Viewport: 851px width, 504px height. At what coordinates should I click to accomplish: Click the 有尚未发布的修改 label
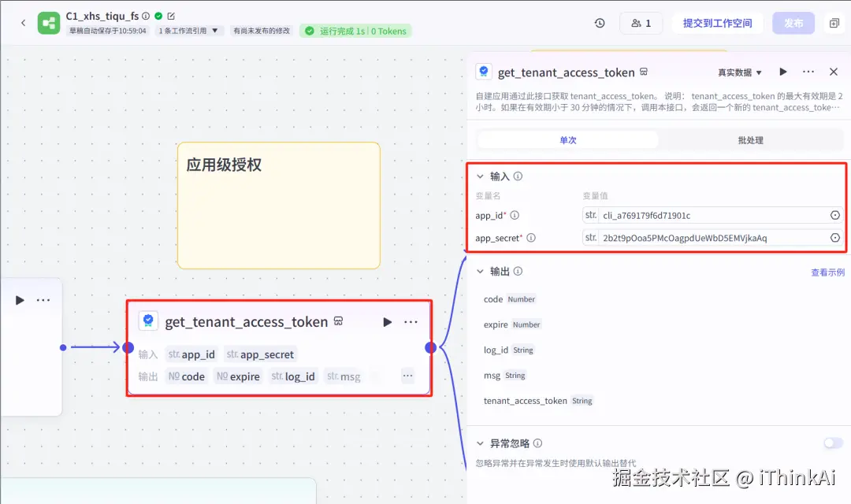262,31
